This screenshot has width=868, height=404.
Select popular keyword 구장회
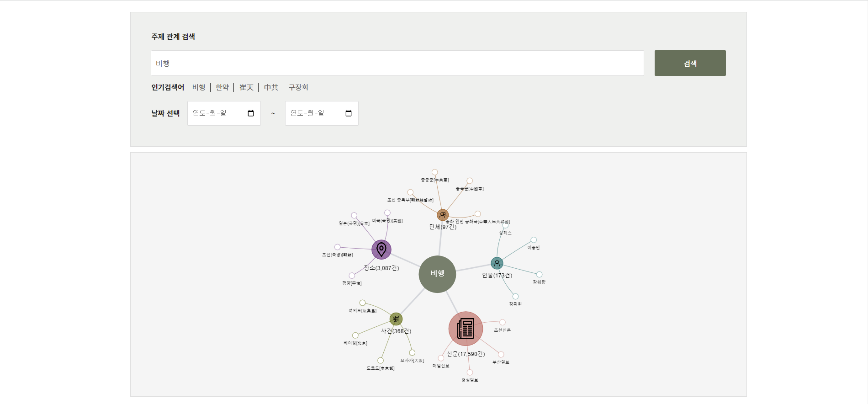pos(298,87)
